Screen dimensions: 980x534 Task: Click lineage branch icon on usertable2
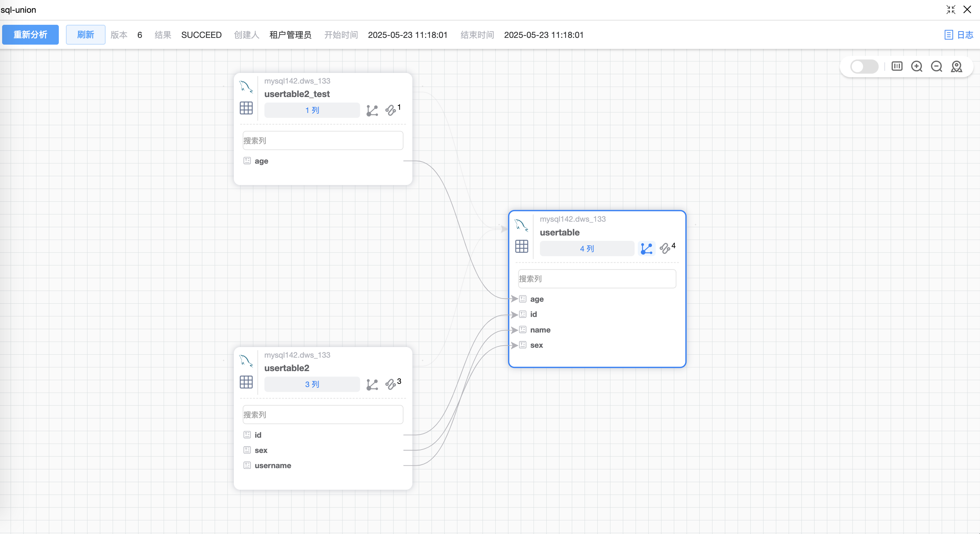pyautogui.click(x=372, y=385)
